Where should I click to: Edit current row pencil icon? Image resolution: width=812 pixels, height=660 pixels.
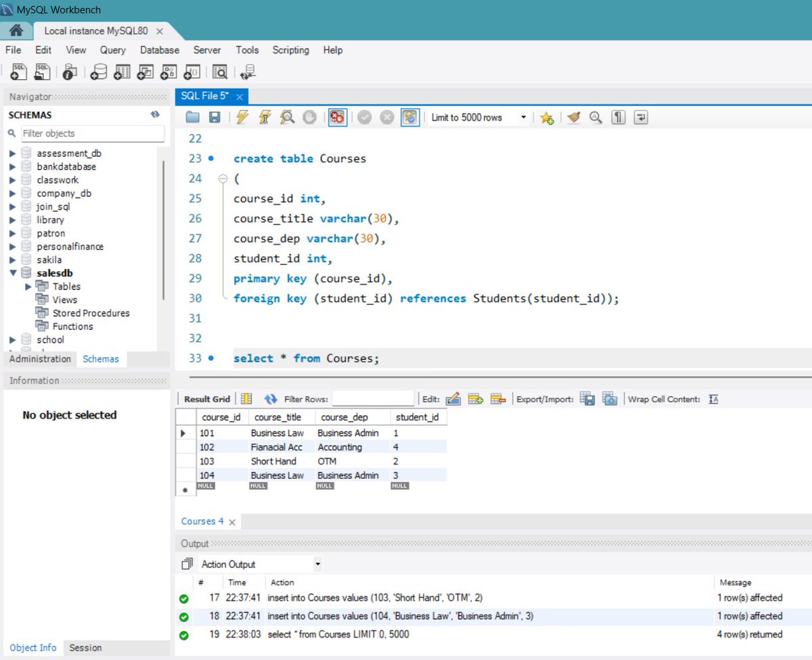(x=453, y=399)
